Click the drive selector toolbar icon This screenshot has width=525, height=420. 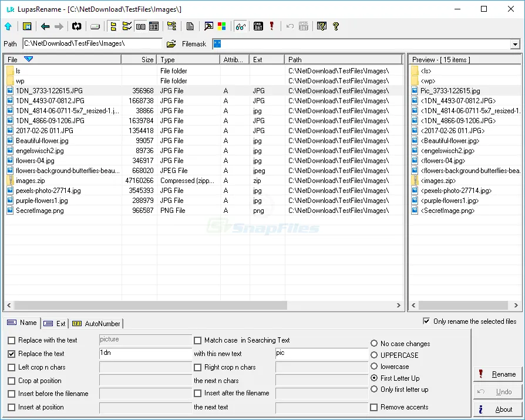(x=95, y=27)
